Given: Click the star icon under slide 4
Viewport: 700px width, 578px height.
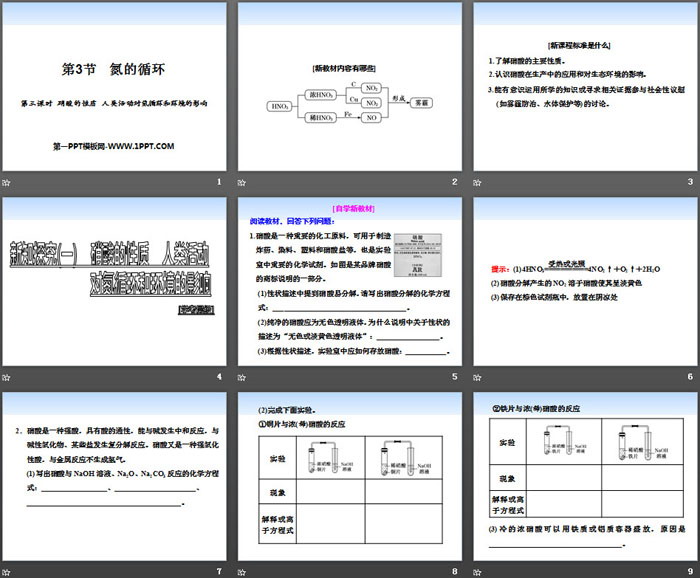Looking at the screenshot, I should click(x=7, y=377).
